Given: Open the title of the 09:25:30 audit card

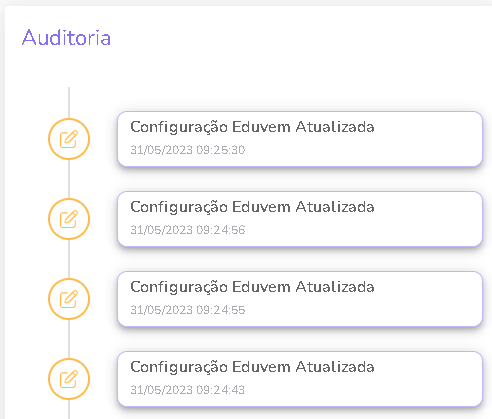Looking at the screenshot, I should [x=252, y=127].
